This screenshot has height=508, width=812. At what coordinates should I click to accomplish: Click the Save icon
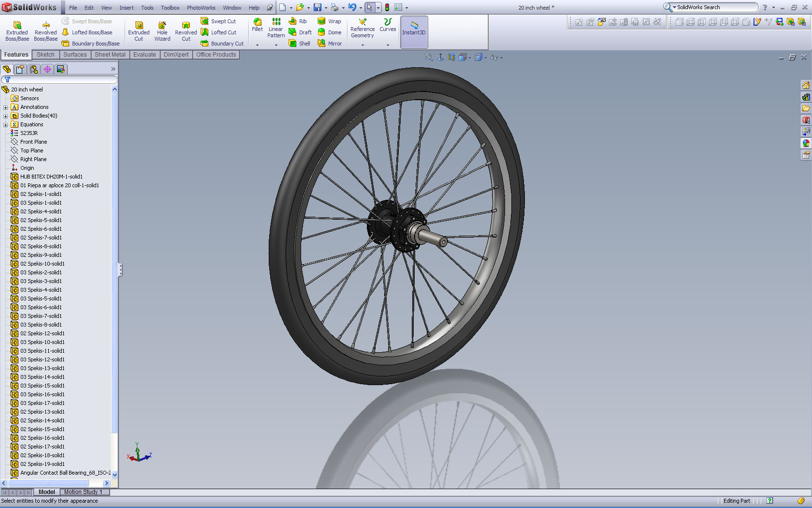point(318,7)
